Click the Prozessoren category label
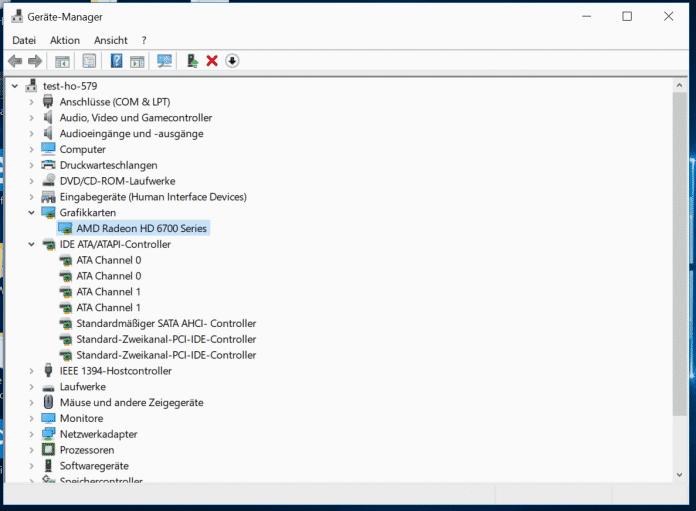Viewport: 696px width, 511px height. point(87,451)
